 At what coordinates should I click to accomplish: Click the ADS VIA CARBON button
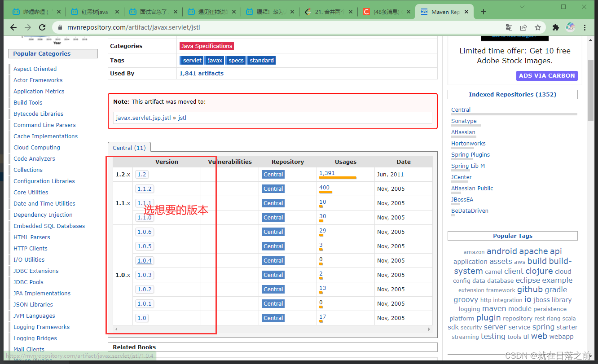click(547, 76)
